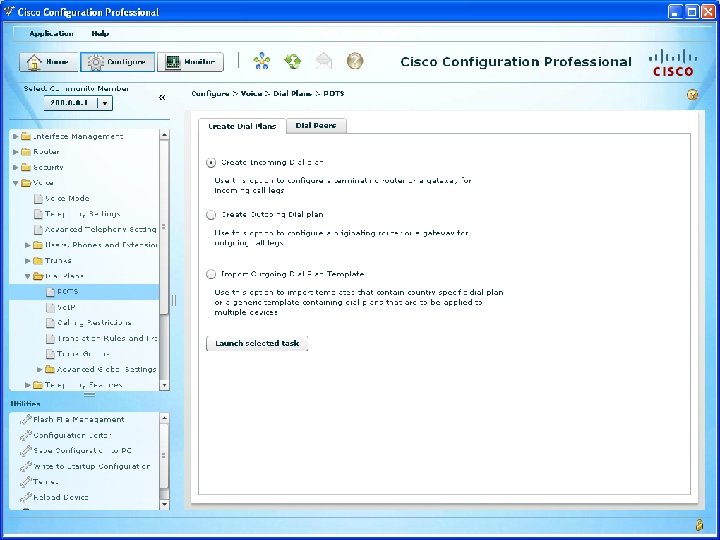Maximize the Cisco Configuration Professional window

coord(692,11)
